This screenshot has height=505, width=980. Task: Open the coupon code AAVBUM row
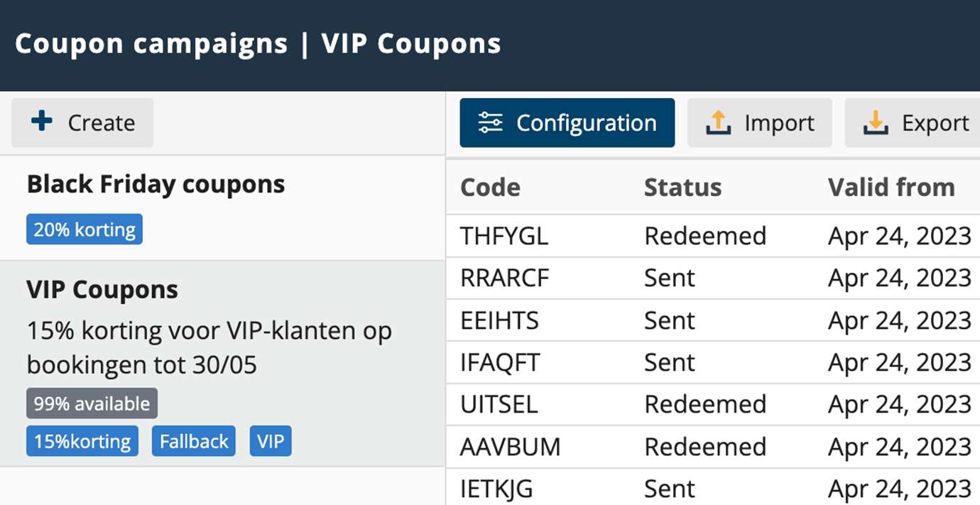point(510,447)
